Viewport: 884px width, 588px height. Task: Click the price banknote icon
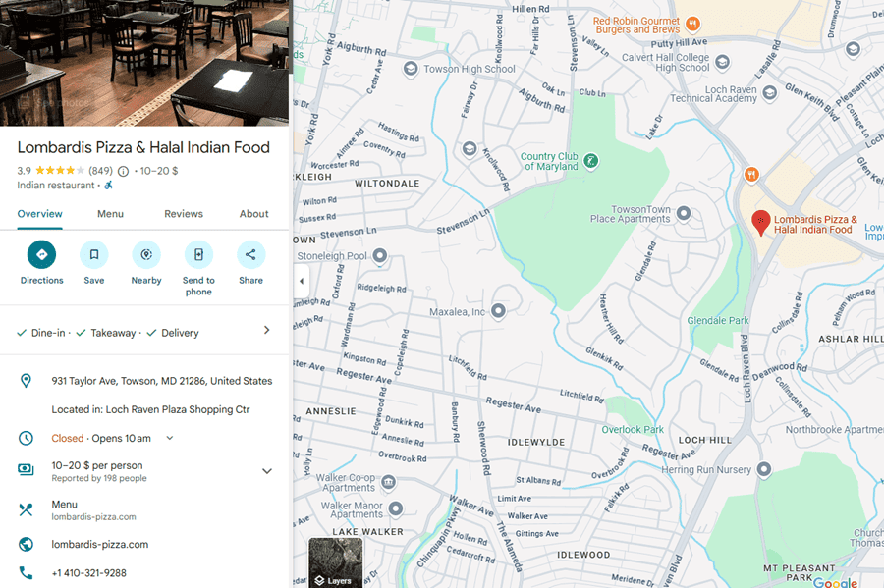[x=26, y=469]
